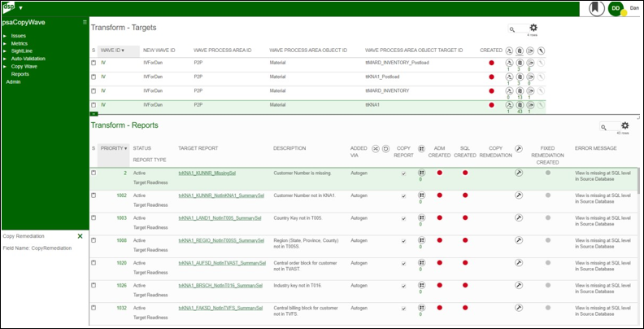Toggle the psaCopyWave sidebar hamburger menu
The image size is (644, 329).
click(85, 22)
